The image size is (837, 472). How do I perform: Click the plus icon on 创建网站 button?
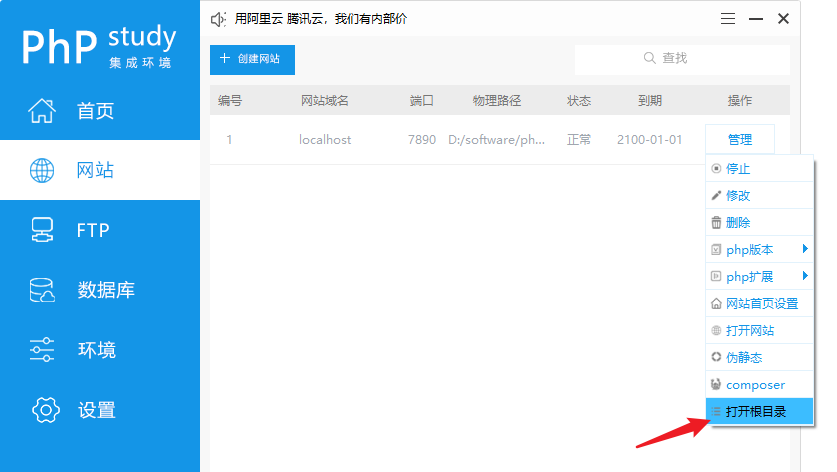pos(225,58)
